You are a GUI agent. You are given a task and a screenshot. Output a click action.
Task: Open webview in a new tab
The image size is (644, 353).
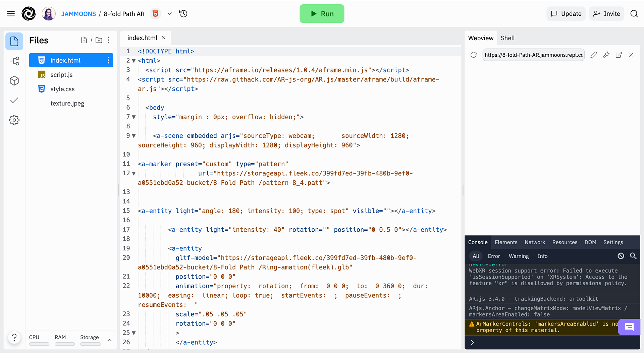(619, 55)
